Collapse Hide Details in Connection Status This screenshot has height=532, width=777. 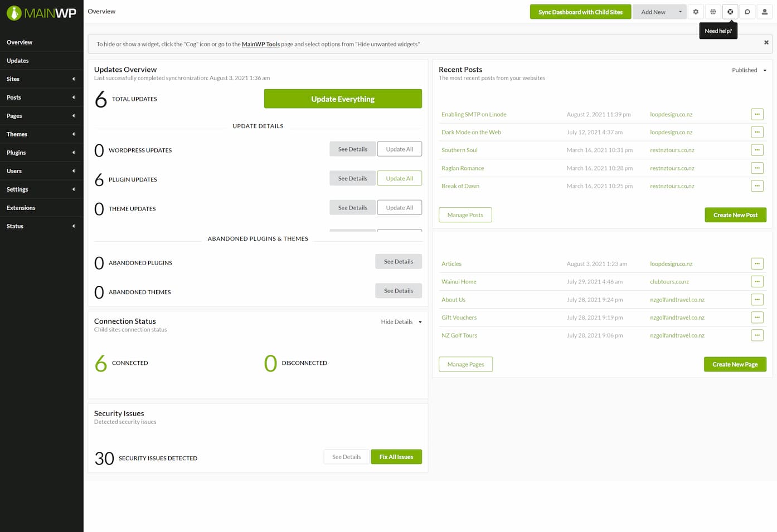point(401,322)
